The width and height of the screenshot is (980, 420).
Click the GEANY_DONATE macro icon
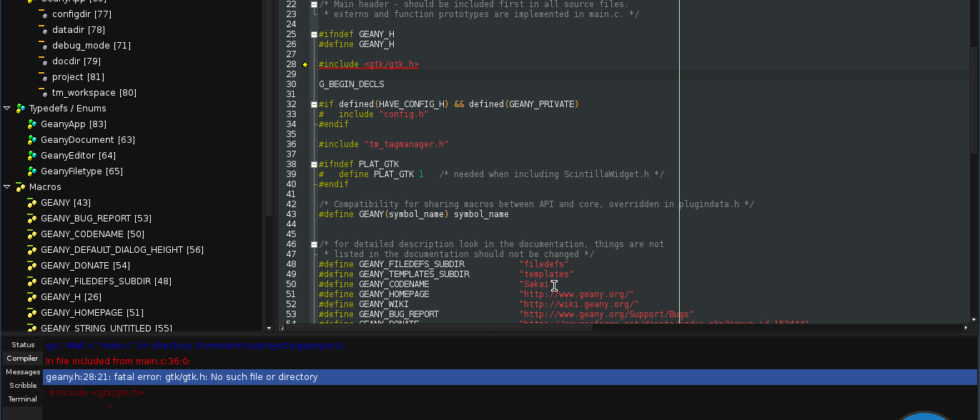coord(32,266)
